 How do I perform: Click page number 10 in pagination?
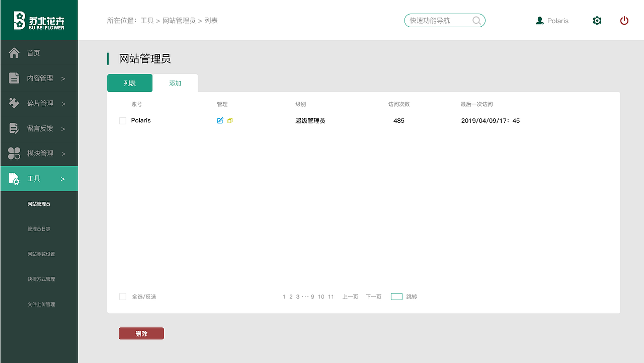point(321,297)
